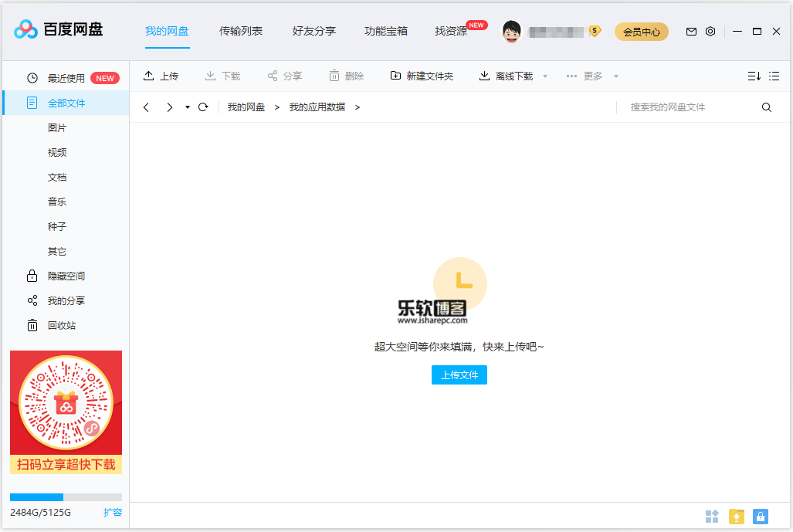Open the 更多 more options menu
Image resolution: width=793 pixels, height=532 pixels.
point(584,76)
